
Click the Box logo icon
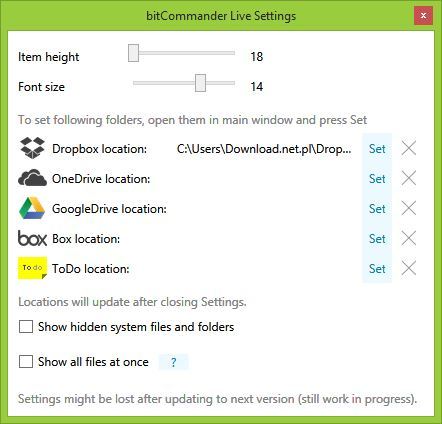(32, 238)
